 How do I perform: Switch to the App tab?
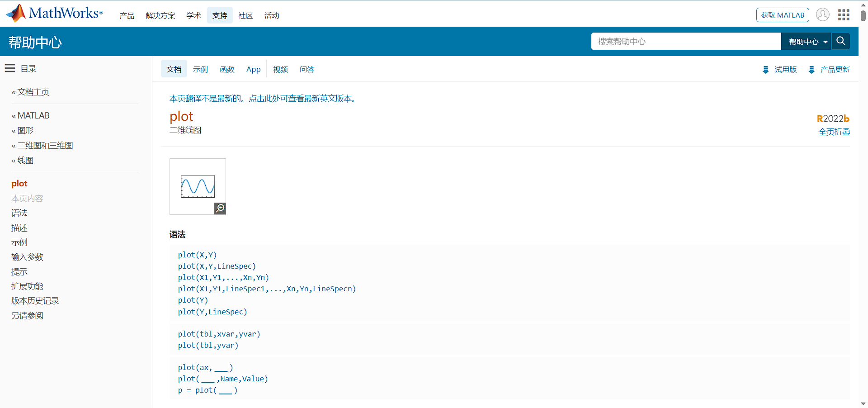pyautogui.click(x=253, y=69)
